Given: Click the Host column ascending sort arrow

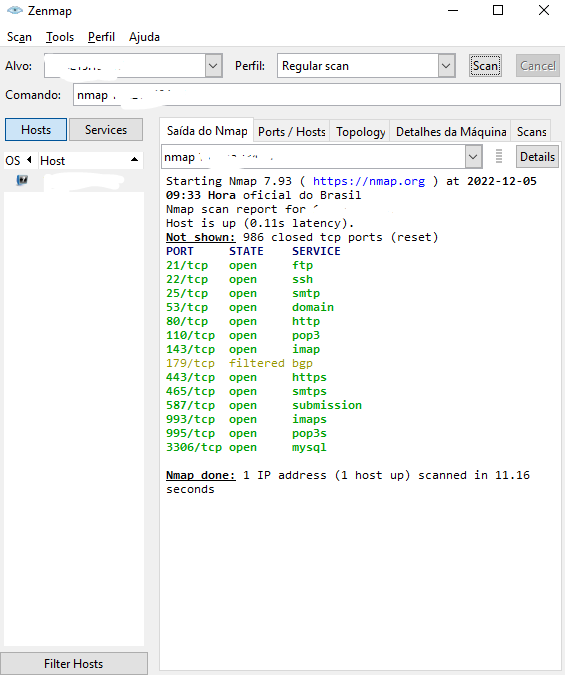Looking at the screenshot, I should point(134,160).
